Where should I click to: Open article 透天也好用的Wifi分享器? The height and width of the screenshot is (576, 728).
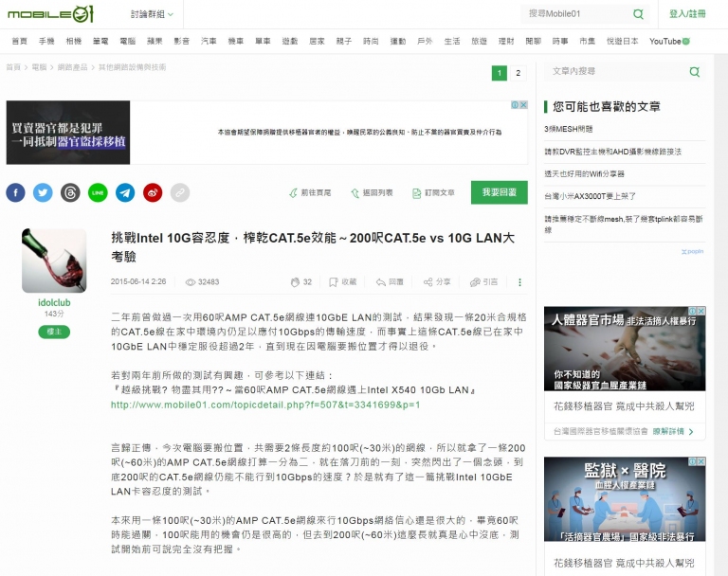tap(584, 173)
